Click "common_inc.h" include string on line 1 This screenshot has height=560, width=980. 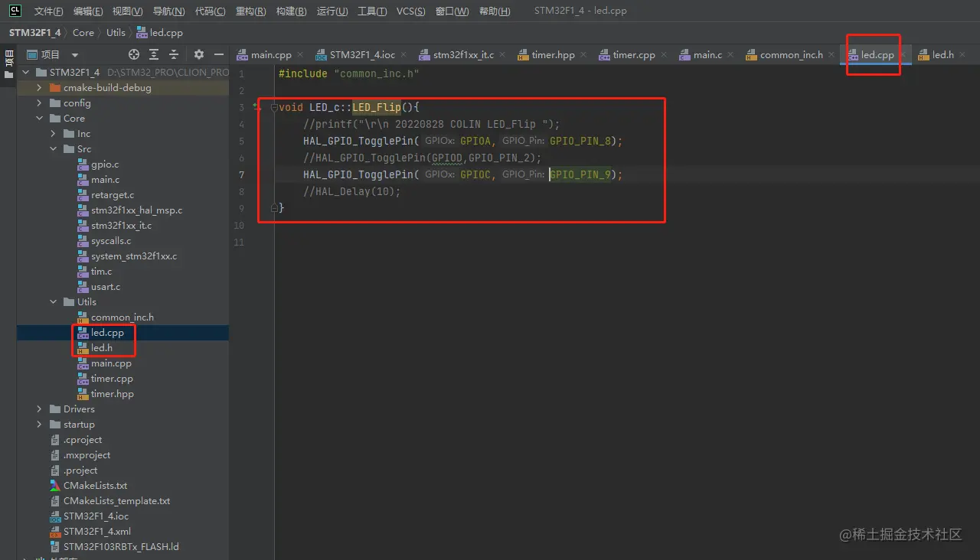pyautogui.click(x=377, y=74)
